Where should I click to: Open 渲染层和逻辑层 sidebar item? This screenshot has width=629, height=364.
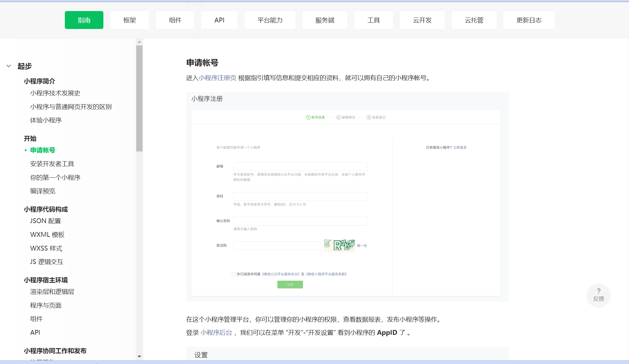52,292
